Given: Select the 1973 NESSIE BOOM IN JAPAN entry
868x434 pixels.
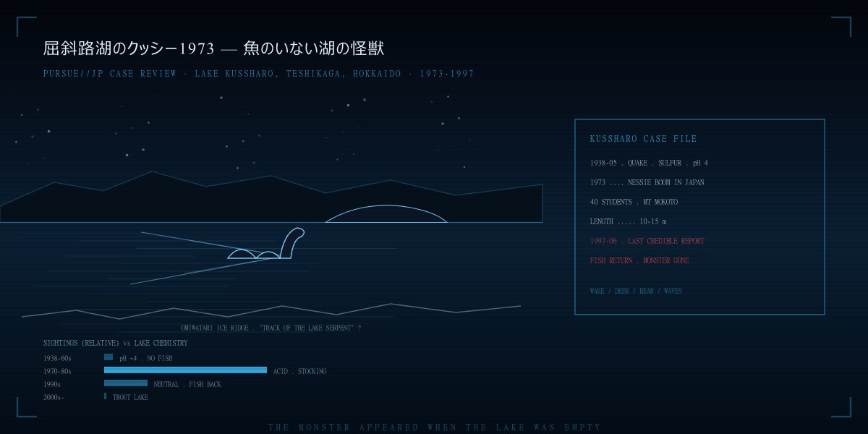Looking at the screenshot, I should [647, 183].
